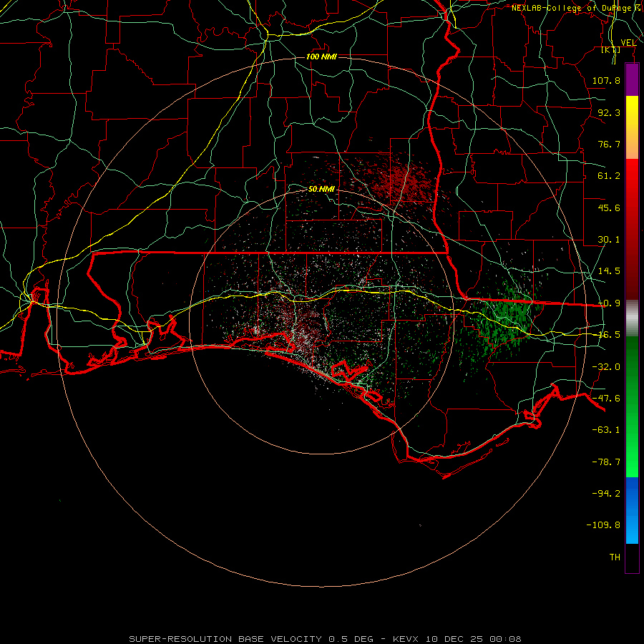Select the -32.0 legend value

point(606,367)
